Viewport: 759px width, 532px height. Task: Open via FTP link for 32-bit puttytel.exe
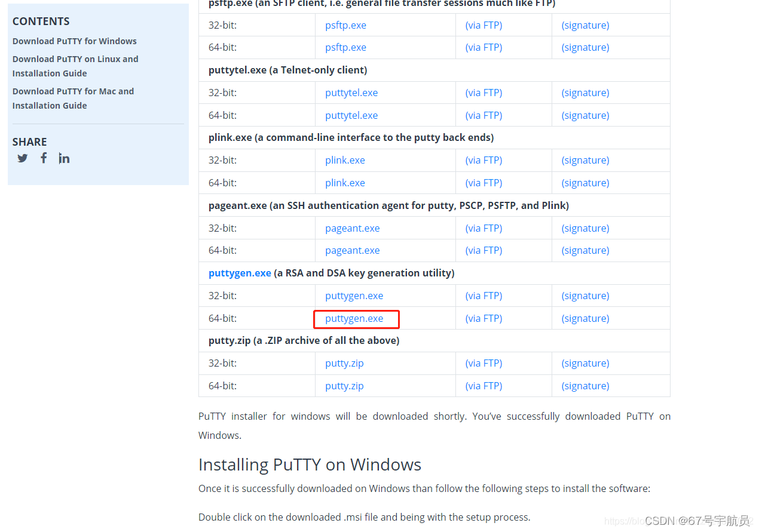(x=483, y=93)
